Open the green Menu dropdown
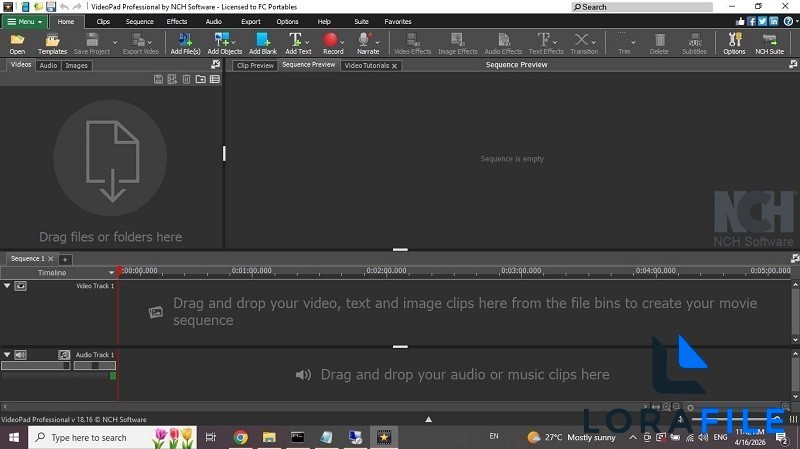 (24, 21)
